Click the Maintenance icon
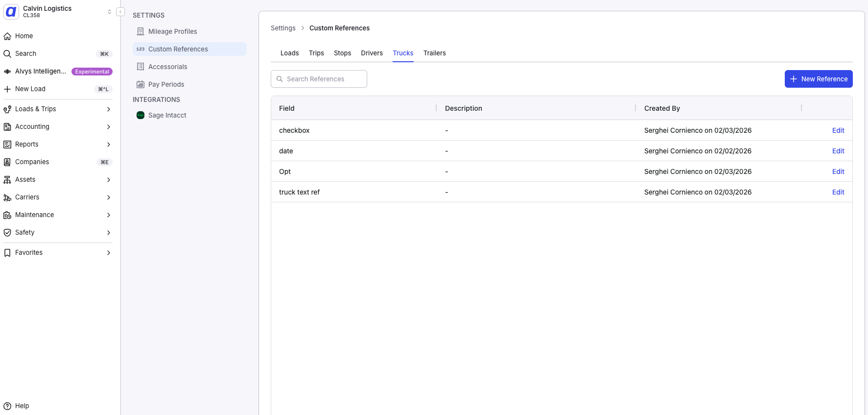 tap(7, 215)
